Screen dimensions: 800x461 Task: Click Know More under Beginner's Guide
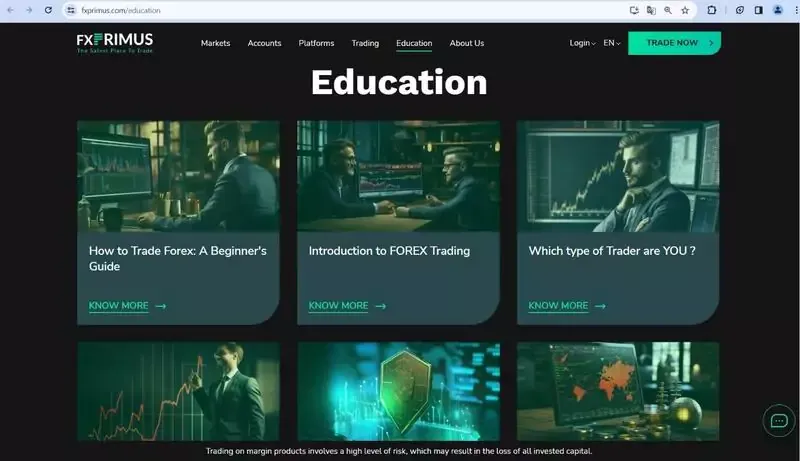tap(118, 305)
